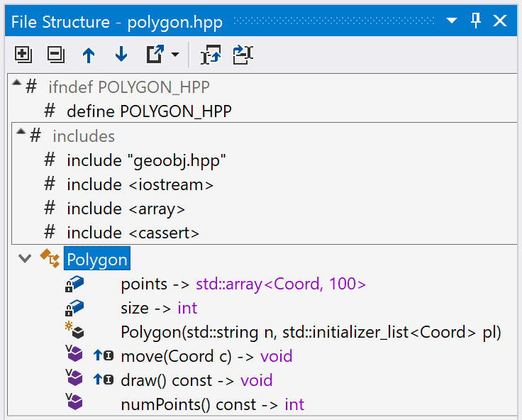Screen dimensions: 522x420
Task: Click the Polygon constructor icon
Action: [74, 330]
